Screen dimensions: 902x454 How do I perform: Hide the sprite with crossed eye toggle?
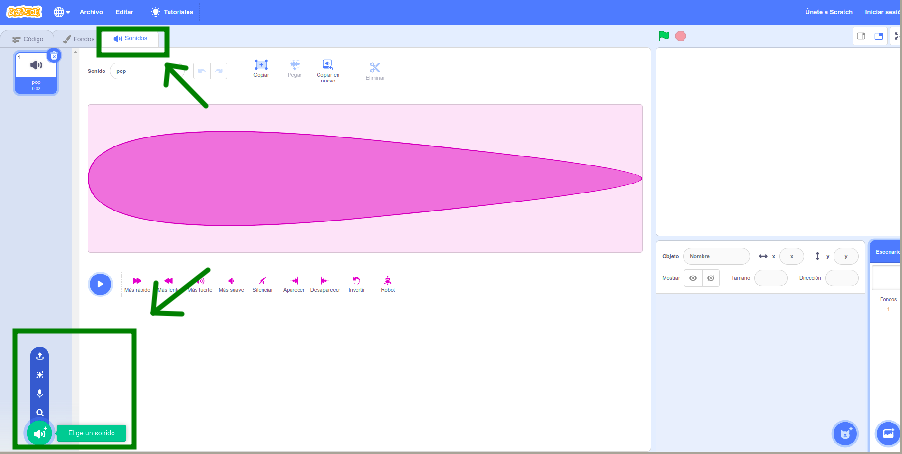point(711,278)
